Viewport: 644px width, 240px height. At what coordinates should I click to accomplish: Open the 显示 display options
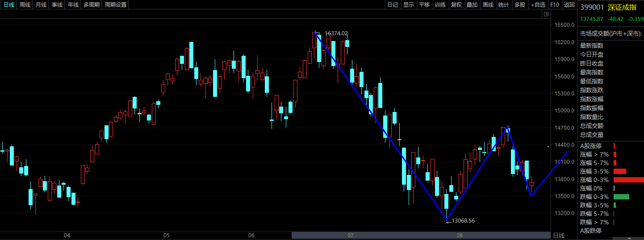(409, 4)
